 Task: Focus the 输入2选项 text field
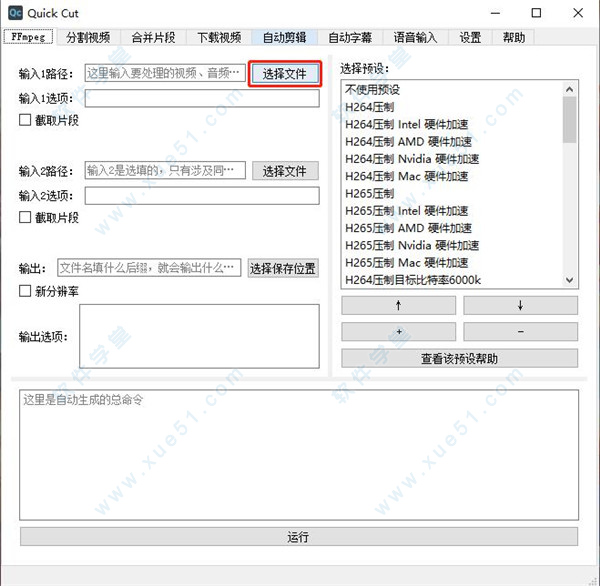[202, 196]
